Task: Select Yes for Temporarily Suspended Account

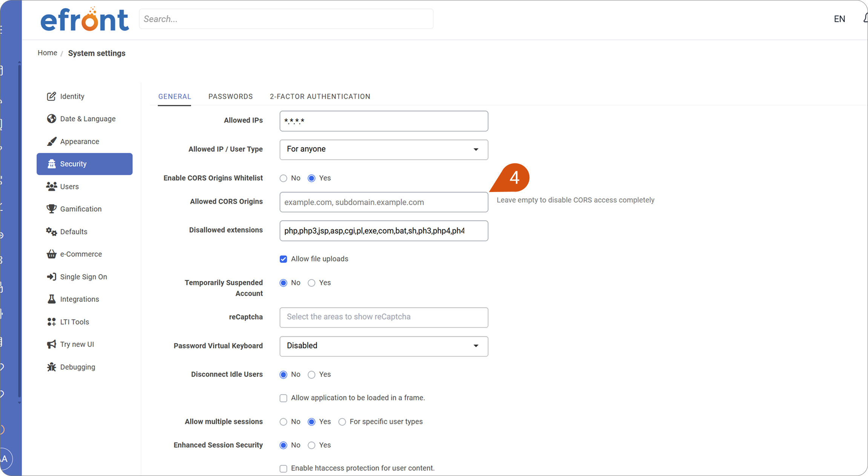Action: click(x=311, y=283)
